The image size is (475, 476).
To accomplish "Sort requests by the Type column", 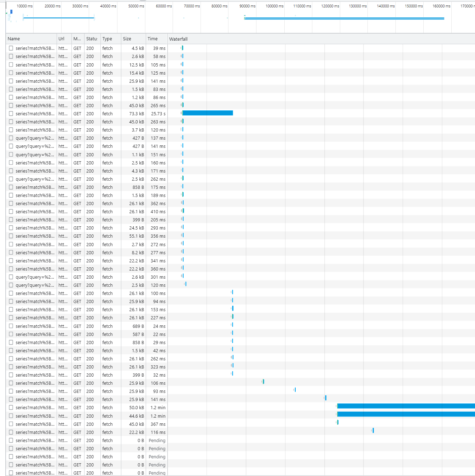I will pyautogui.click(x=107, y=39).
